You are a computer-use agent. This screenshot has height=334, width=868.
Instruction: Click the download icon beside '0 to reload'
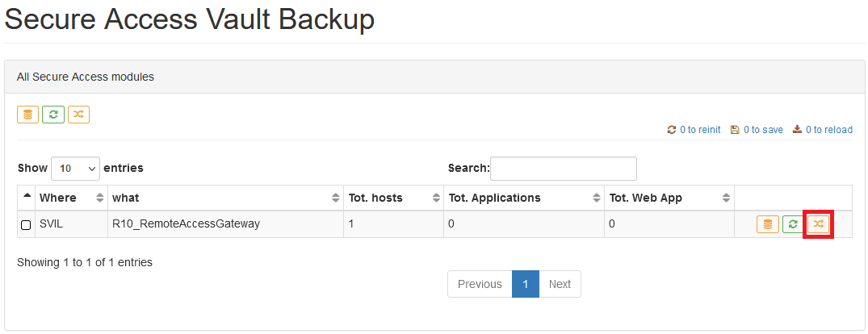coord(798,130)
